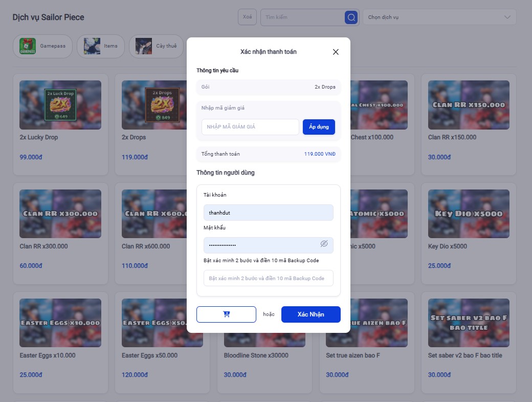Click the Easter Eggs x50.000 title
This screenshot has width=532, height=402.
point(149,355)
